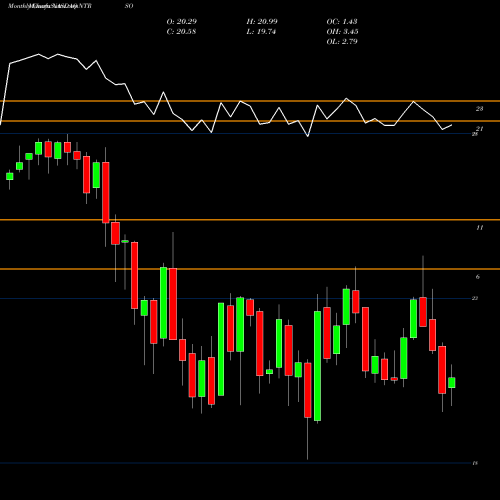
Task: Select the low price L: 19.74
Action: pyautogui.click(x=261, y=32)
